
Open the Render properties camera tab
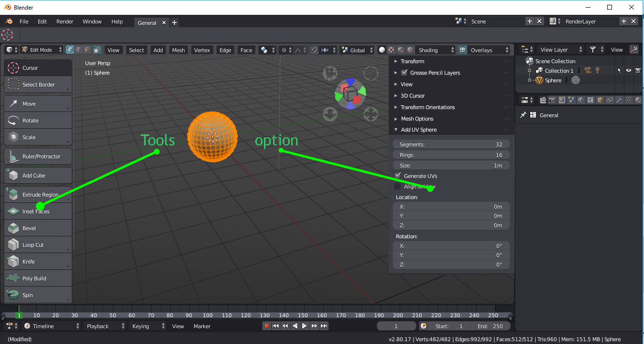552,100
